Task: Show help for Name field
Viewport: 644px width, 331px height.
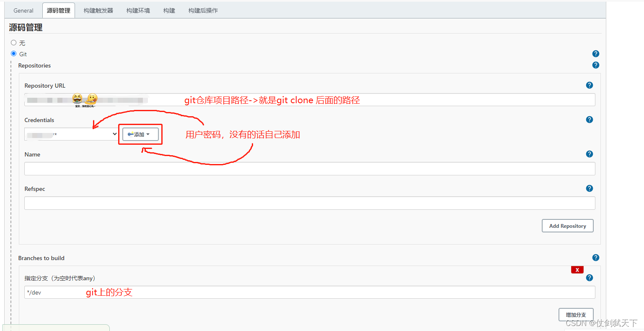Action: tap(589, 154)
